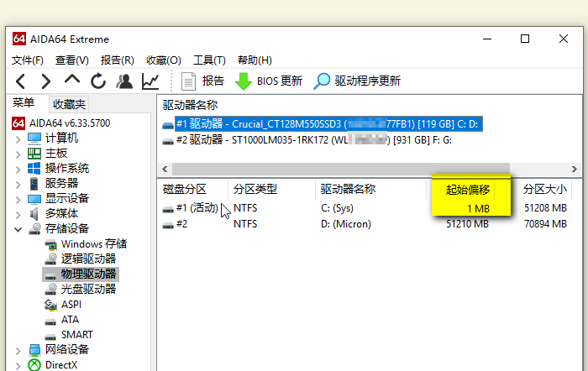This screenshot has height=371, width=588.
Task: Click the 报告 toolbar label
Action: [213, 81]
